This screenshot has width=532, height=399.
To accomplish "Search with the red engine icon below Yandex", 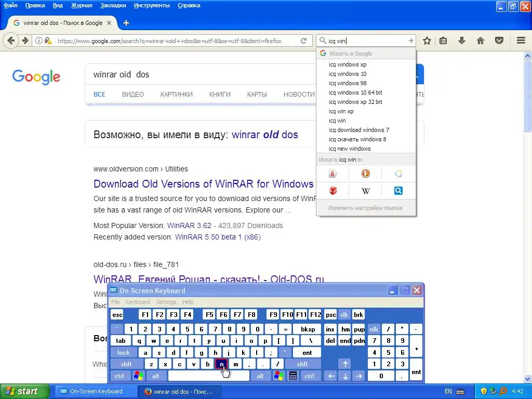I will 333,191.
